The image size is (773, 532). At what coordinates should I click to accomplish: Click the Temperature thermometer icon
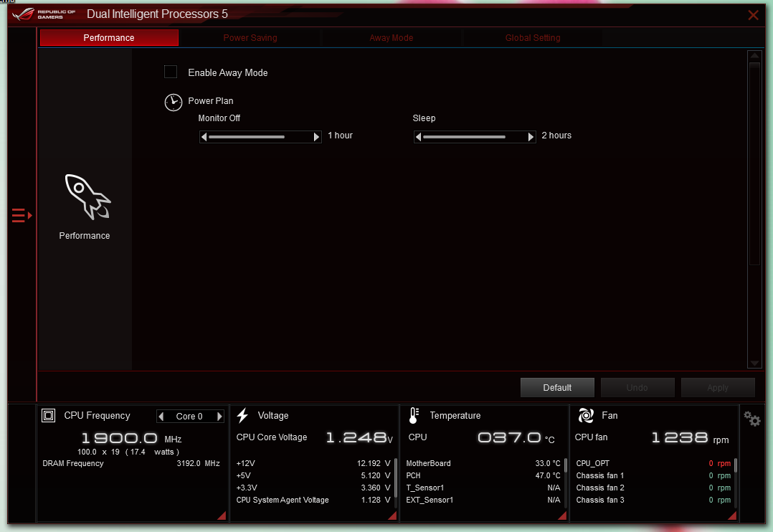coord(414,416)
